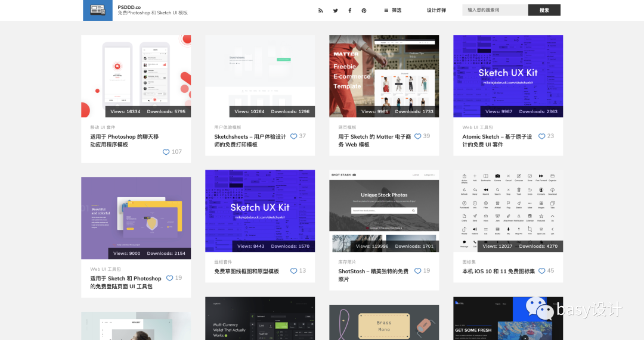
Task: Like the Matter e-commerce template (39)
Action: pyautogui.click(x=417, y=136)
